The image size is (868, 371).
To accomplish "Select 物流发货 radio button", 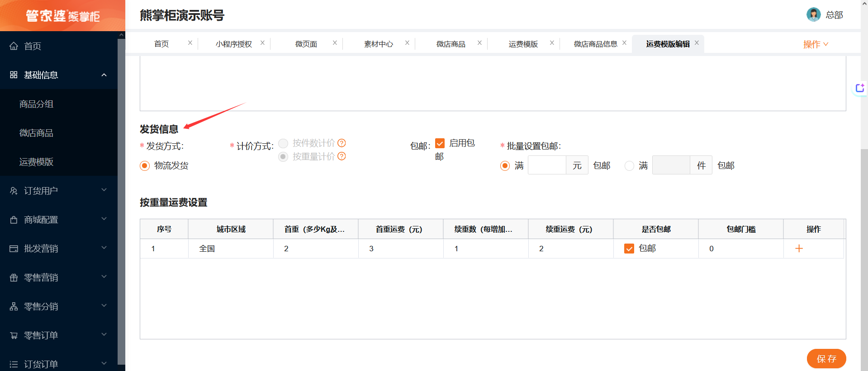I will click(145, 166).
